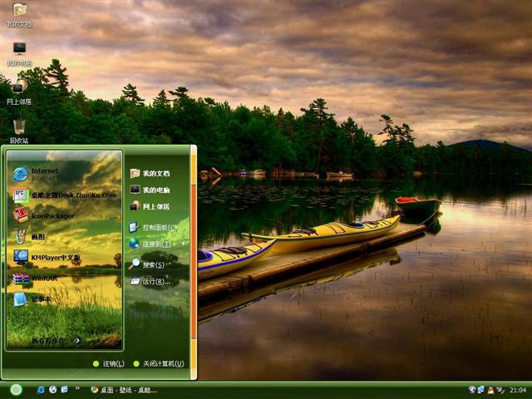Click 注销(L) log off button

tap(109, 364)
